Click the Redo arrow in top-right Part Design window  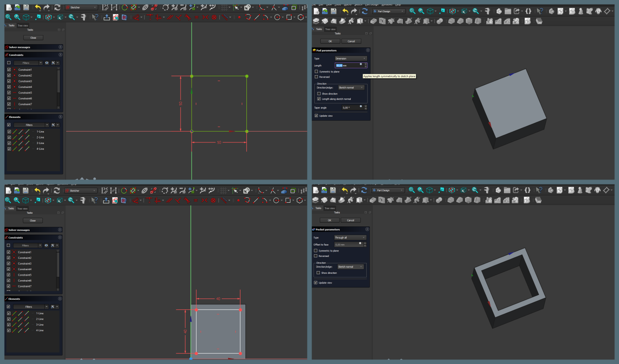(354, 11)
